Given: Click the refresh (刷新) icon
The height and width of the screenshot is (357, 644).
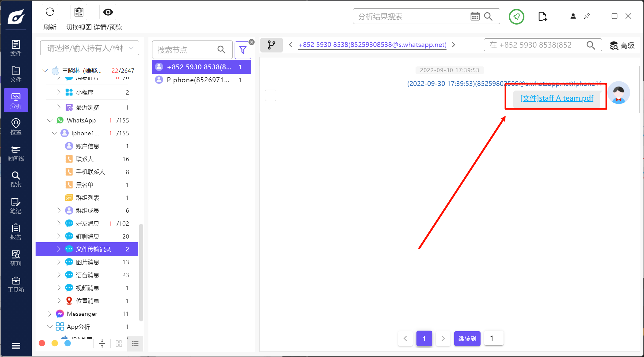Looking at the screenshot, I should click(x=50, y=12).
